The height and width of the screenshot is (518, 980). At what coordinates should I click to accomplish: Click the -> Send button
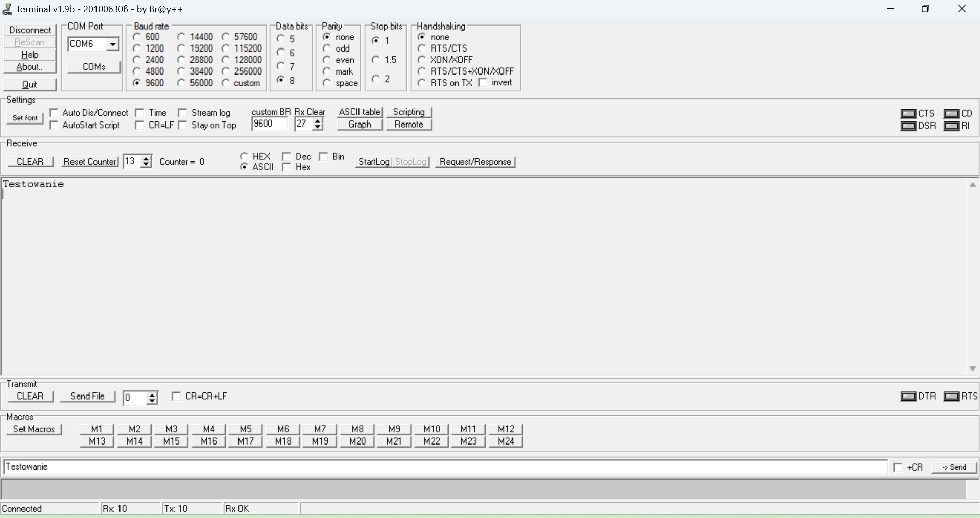pyautogui.click(x=954, y=467)
